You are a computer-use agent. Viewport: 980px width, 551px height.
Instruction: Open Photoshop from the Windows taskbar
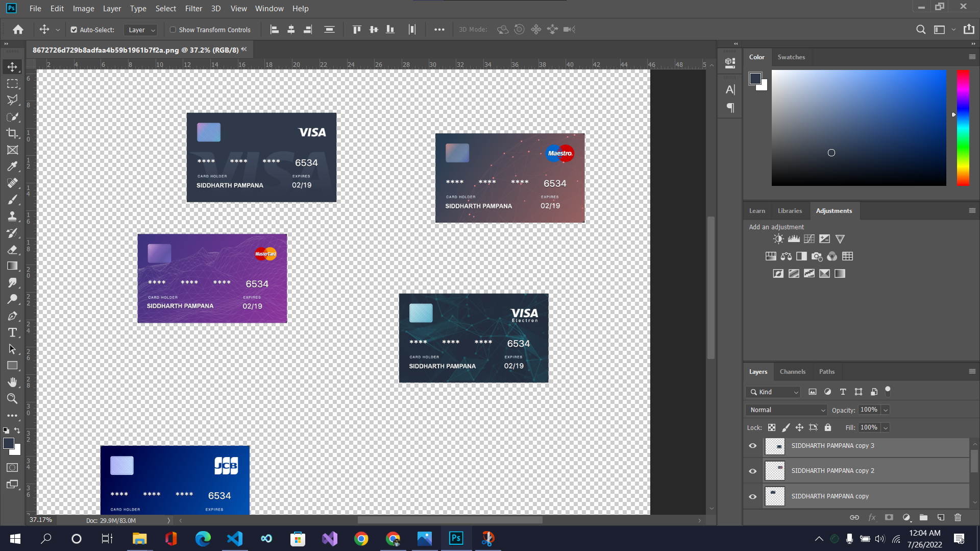click(x=456, y=538)
